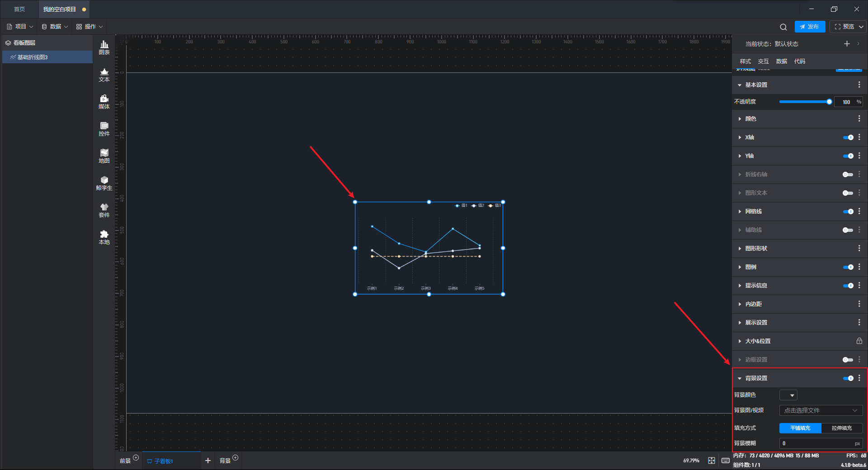This screenshot has height=470, width=868.
Task: Toggle the 提示信息 switch off
Action: click(848, 286)
